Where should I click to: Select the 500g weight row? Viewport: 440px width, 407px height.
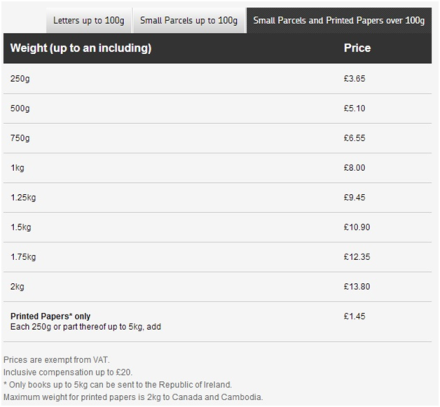217,108
